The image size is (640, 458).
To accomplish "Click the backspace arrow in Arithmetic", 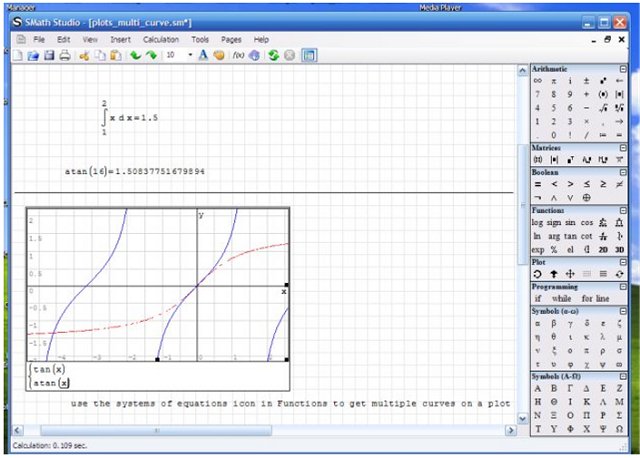I will point(619,81).
